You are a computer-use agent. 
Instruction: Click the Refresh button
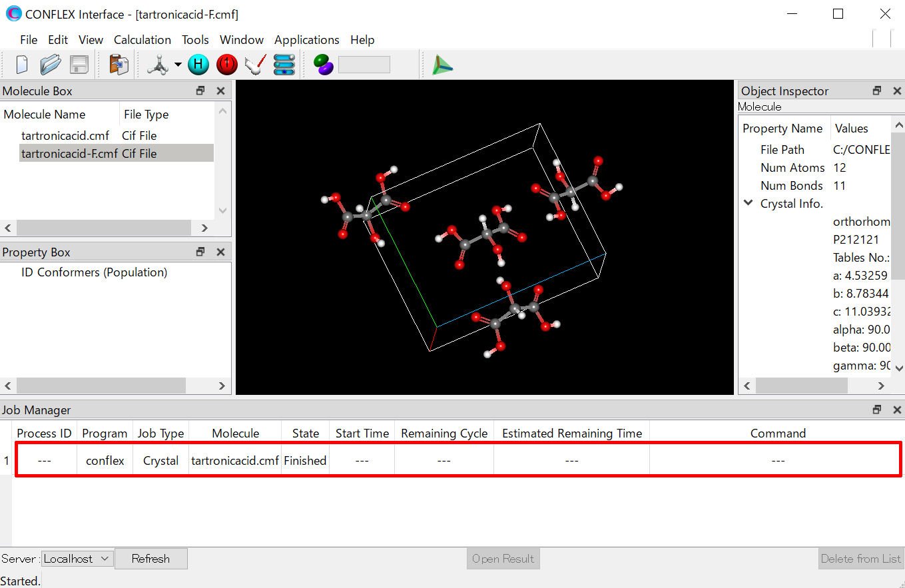click(151, 559)
